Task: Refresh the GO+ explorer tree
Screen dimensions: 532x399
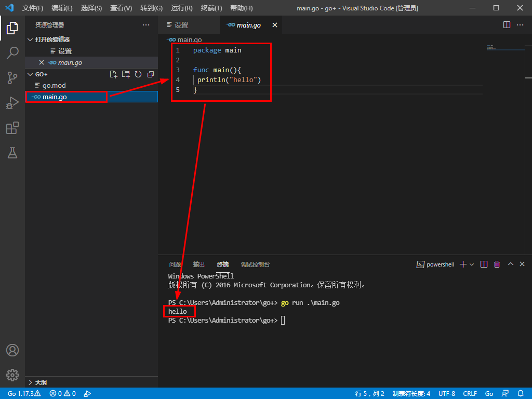Action: pyautogui.click(x=138, y=74)
